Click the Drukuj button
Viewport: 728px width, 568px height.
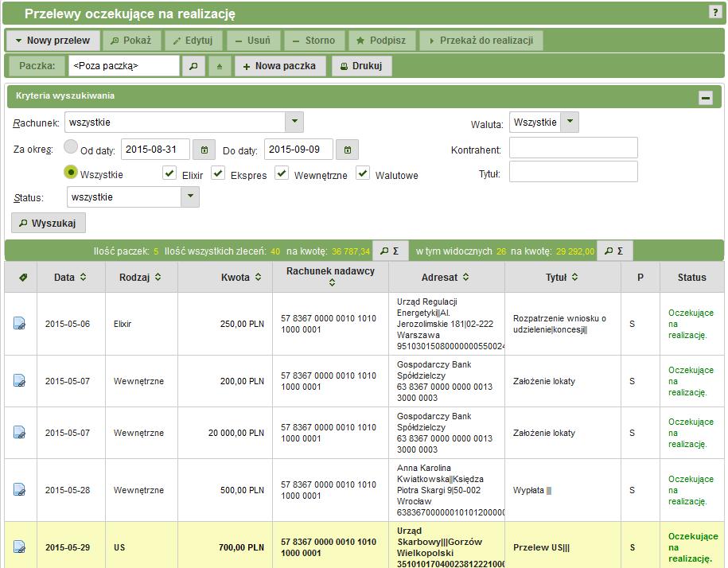tap(362, 66)
